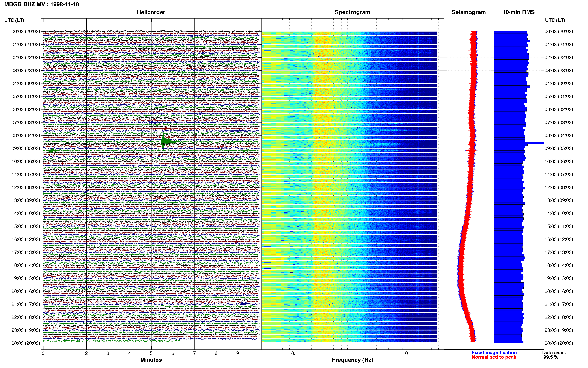Click the 20:03 (16:03) label beside the RMS panel

tap(559, 291)
